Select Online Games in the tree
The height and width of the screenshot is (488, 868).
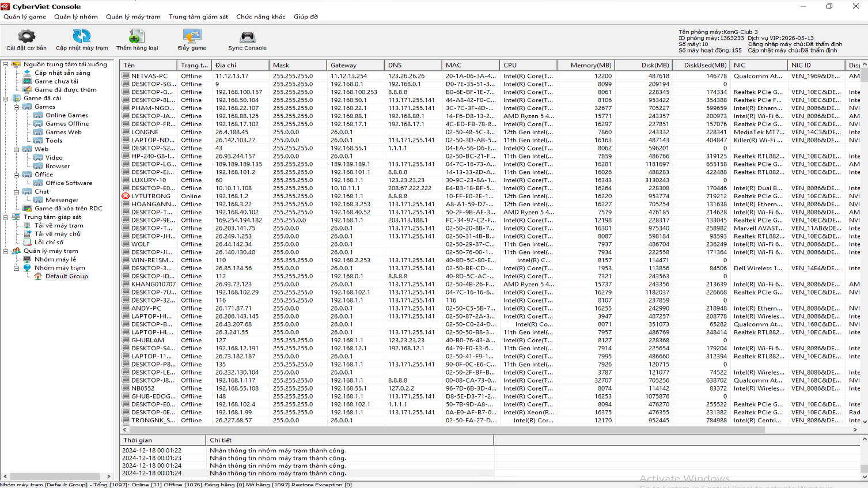click(x=67, y=115)
